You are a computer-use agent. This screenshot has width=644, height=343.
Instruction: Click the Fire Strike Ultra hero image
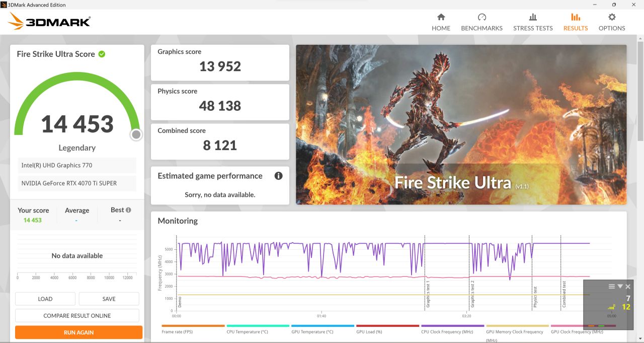tap(461, 124)
